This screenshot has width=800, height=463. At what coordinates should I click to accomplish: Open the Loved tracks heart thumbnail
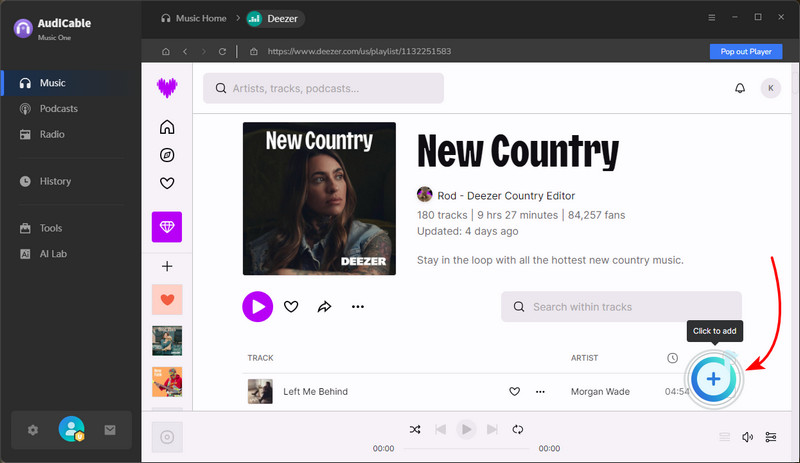tap(167, 300)
